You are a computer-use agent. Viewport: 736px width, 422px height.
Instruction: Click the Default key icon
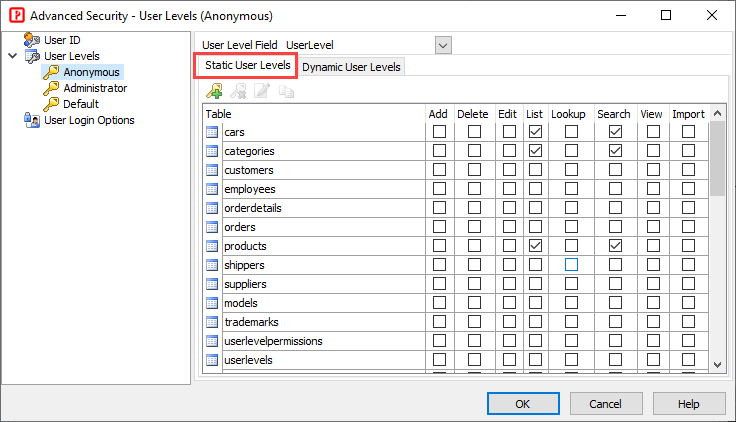[x=51, y=104]
